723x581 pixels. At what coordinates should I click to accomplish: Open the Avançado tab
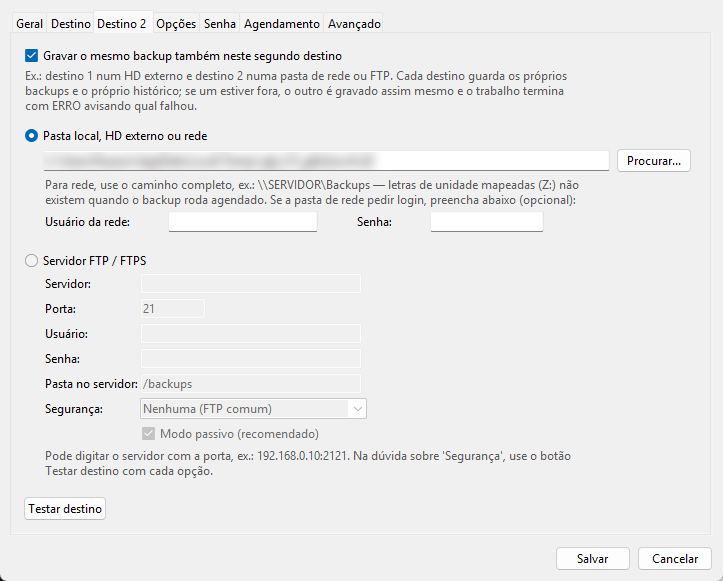pos(354,24)
